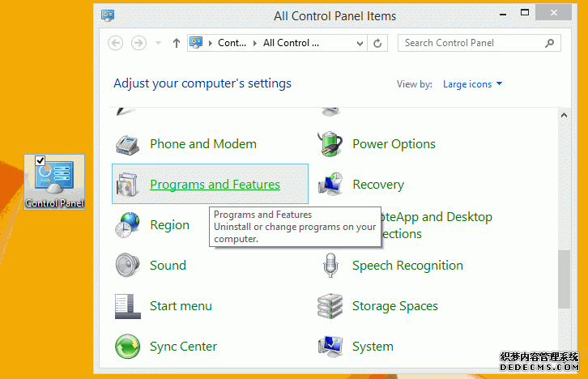588x379 pixels.
Task: Click the Sound speaker icon
Action: [x=127, y=265]
